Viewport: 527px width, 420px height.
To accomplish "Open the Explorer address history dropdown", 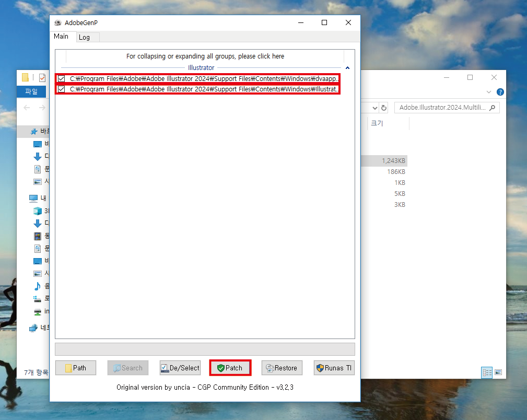I will [375, 108].
